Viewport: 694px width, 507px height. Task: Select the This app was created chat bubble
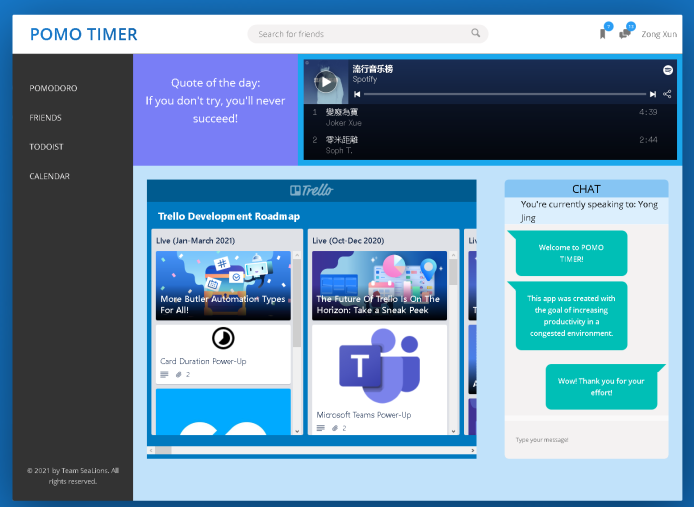(571, 316)
